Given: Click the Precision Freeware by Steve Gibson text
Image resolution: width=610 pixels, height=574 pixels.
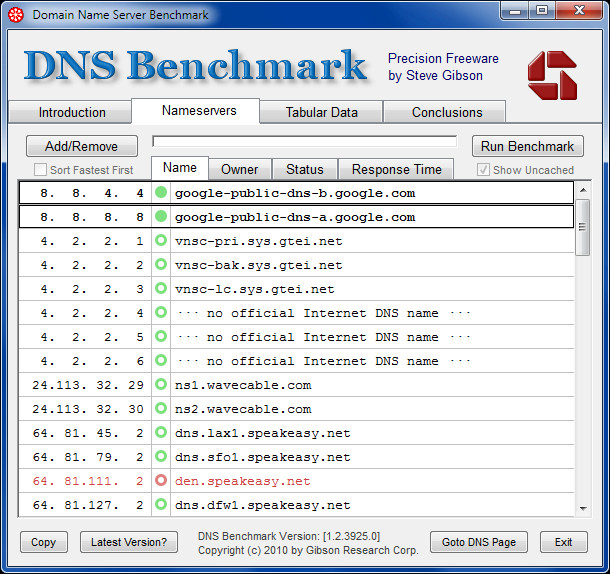Looking at the screenshot, I should 443,67.
